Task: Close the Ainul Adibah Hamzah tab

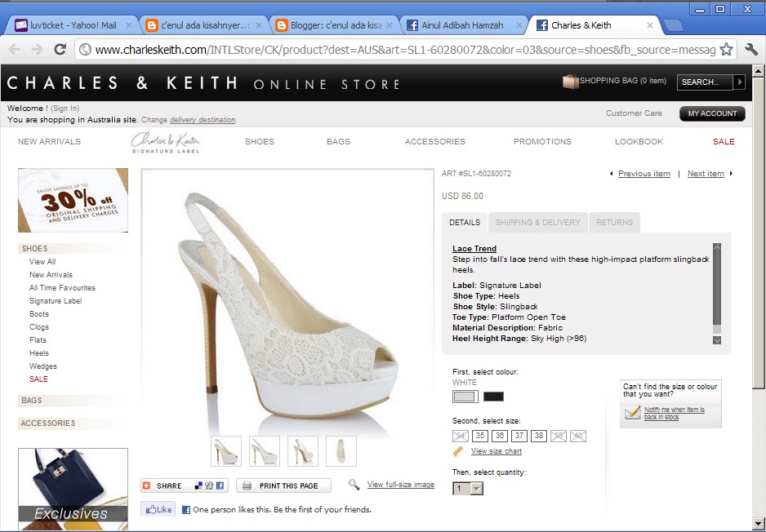Action: click(519, 25)
